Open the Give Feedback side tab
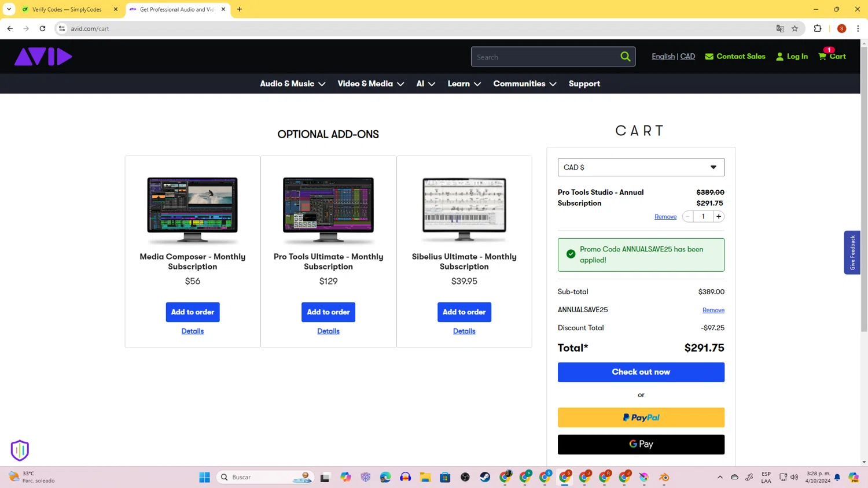Image resolution: width=868 pixels, height=488 pixels. point(852,253)
